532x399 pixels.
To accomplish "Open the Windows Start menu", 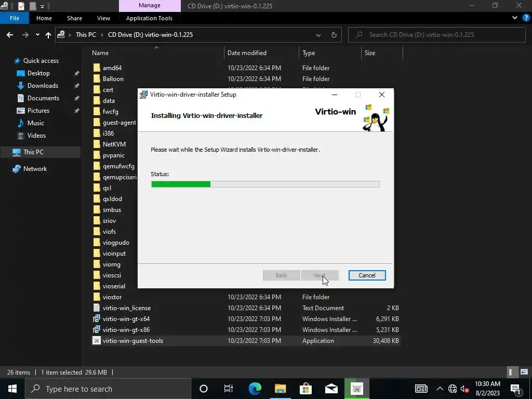I will [x=12, y=389].
